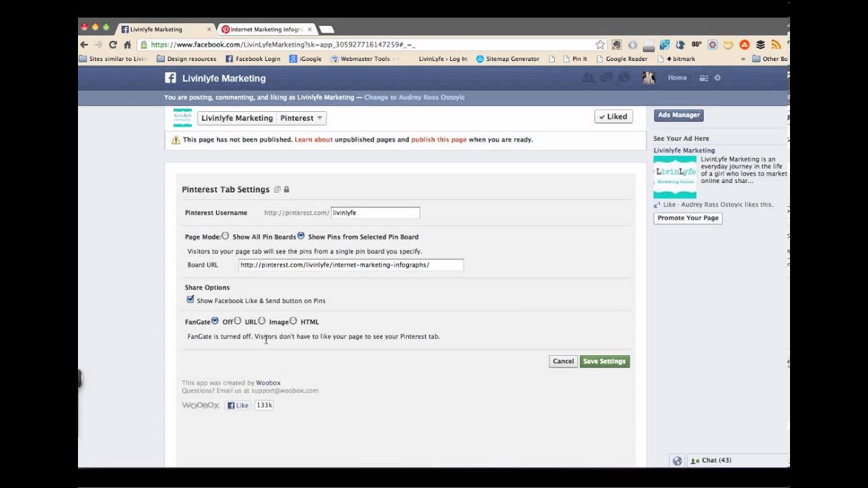Image resolution: width=868 pixels, height=488 pixels.
Task: Select FanGate HTML radio button
Action: click(x=293, y=321)
